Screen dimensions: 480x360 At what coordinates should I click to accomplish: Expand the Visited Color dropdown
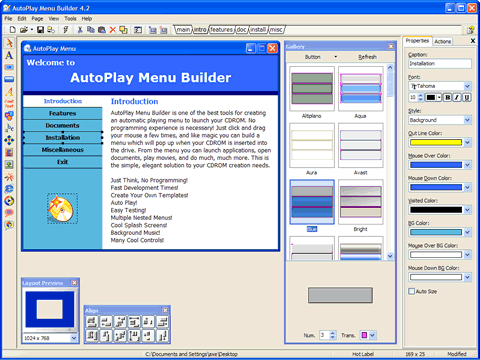pyautogui.click(x=467, y=210)
